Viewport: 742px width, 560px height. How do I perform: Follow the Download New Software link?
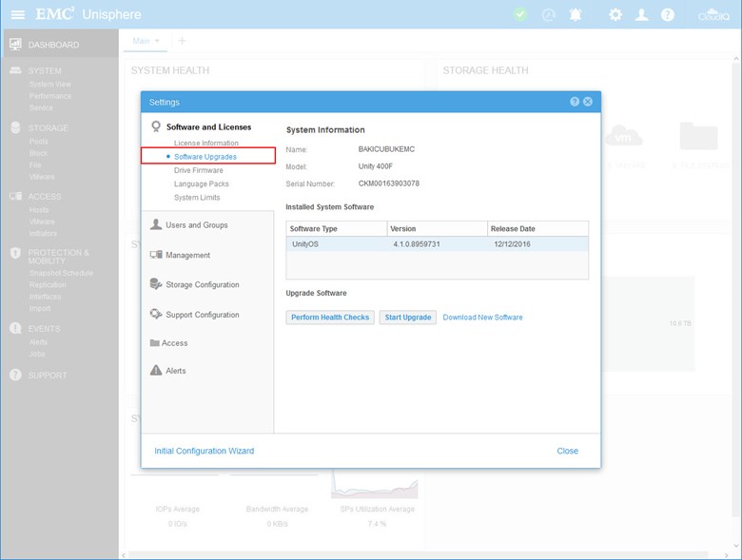[x=482, y=318]
